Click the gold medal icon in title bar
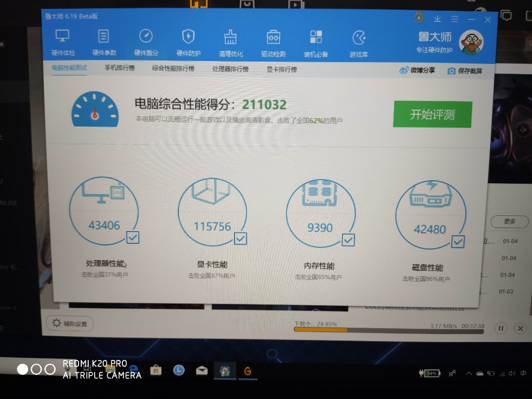 pyautogui.click(x=419, y=17)
